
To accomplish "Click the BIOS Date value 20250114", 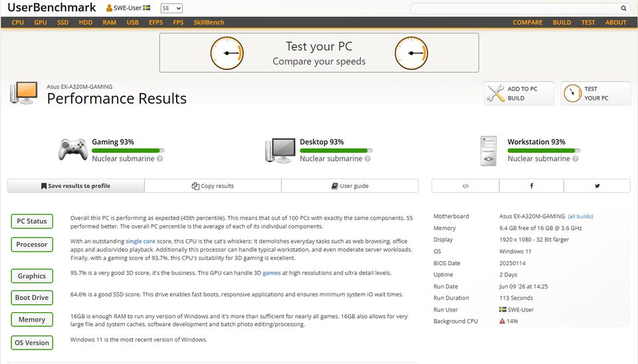I will pyautogui.click(x=512, y=263).
